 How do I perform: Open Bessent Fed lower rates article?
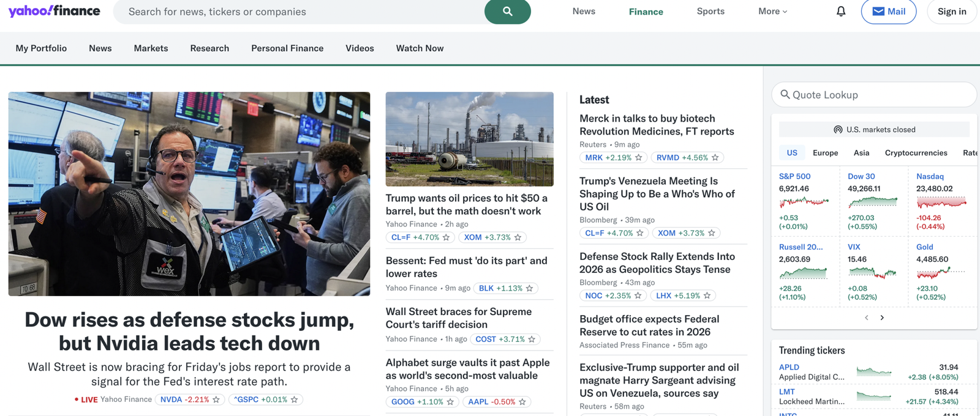[466, 267]
